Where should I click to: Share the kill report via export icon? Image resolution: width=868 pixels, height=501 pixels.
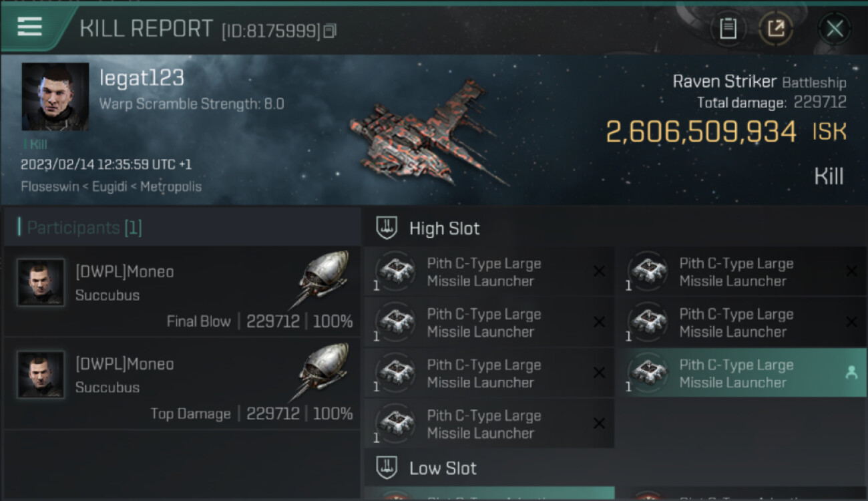pyautogui.click(x=775, y=29)
